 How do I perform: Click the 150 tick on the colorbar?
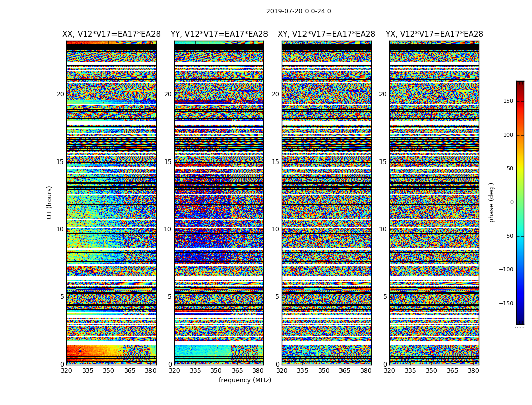tap(508, 101)
